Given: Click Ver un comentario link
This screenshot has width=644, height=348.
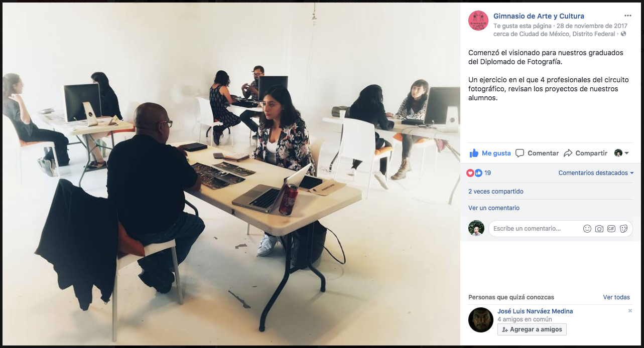Looking at the screenshot, I should point(494,208).
